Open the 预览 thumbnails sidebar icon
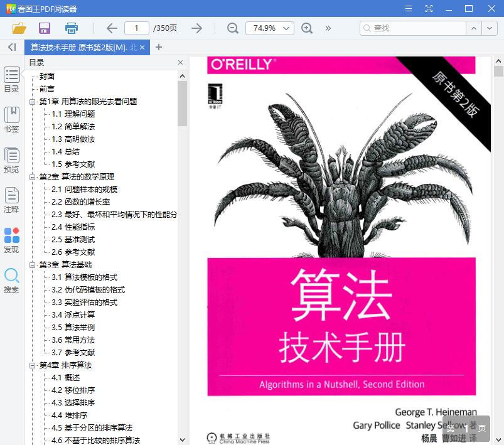Viewport: 504px width, 445px height. [11, 160]
